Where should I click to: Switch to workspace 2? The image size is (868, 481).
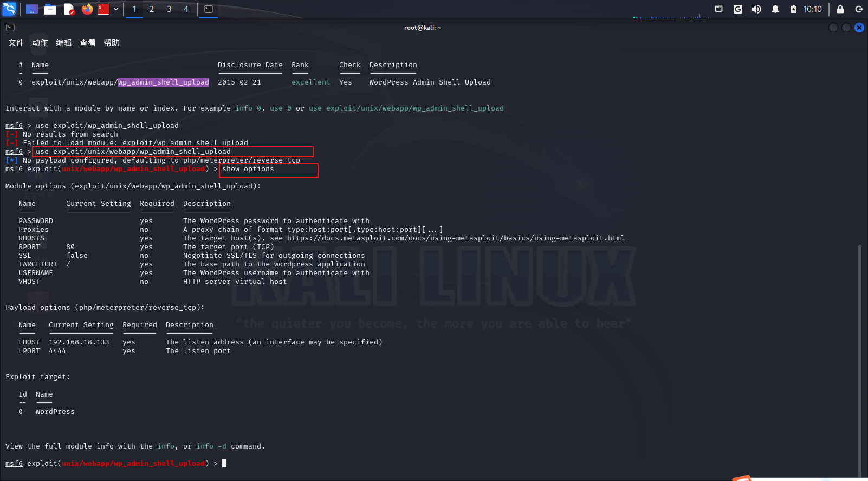(152, 9)
